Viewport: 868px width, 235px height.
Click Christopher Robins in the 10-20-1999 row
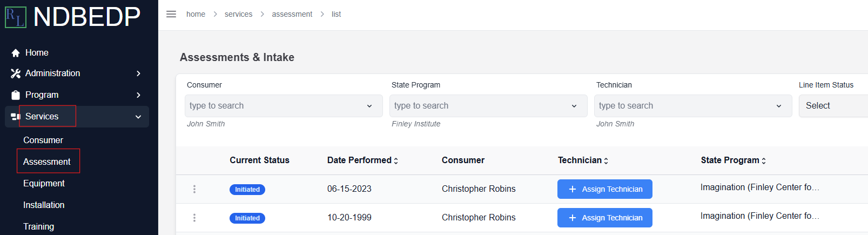pos(479,218)
